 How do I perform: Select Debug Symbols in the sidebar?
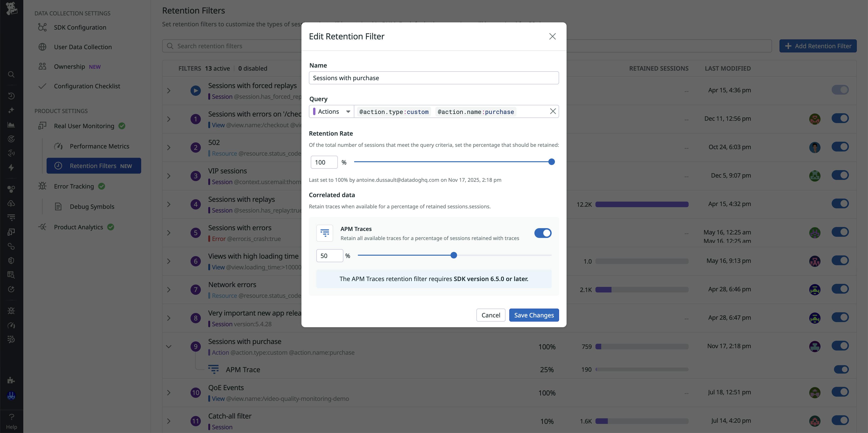click(x=92, y=206)
